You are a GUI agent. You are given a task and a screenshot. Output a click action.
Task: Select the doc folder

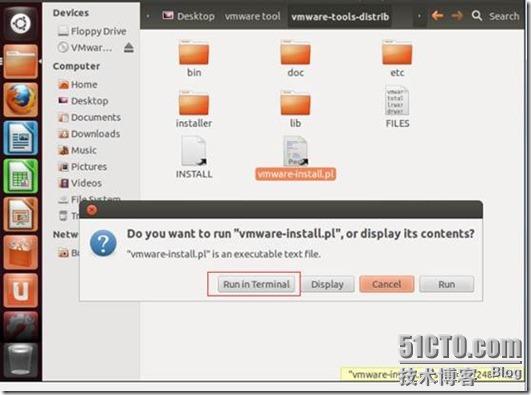click(x=295, y=59)
